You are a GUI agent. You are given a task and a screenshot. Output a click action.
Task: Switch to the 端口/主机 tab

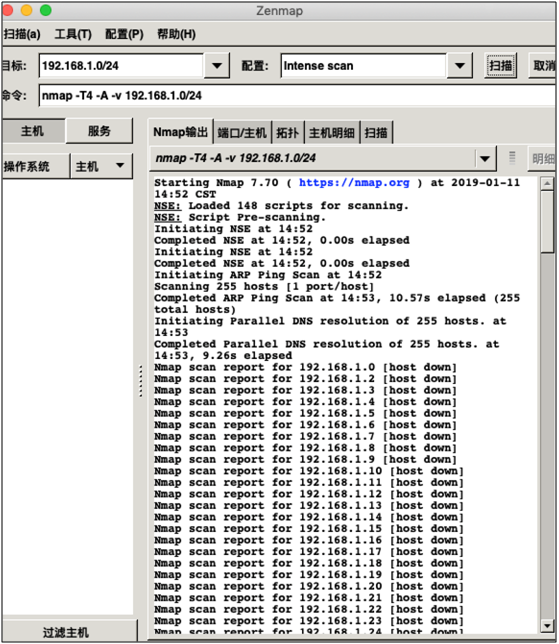(242, 133)
